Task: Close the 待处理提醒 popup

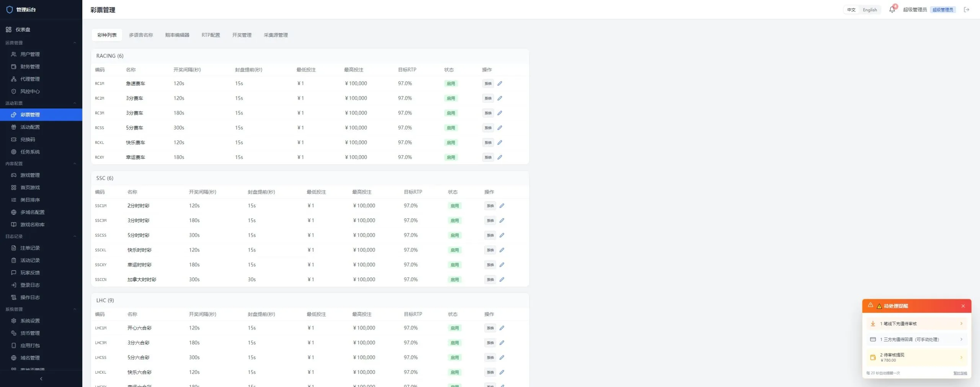Action: coord(963,306)
